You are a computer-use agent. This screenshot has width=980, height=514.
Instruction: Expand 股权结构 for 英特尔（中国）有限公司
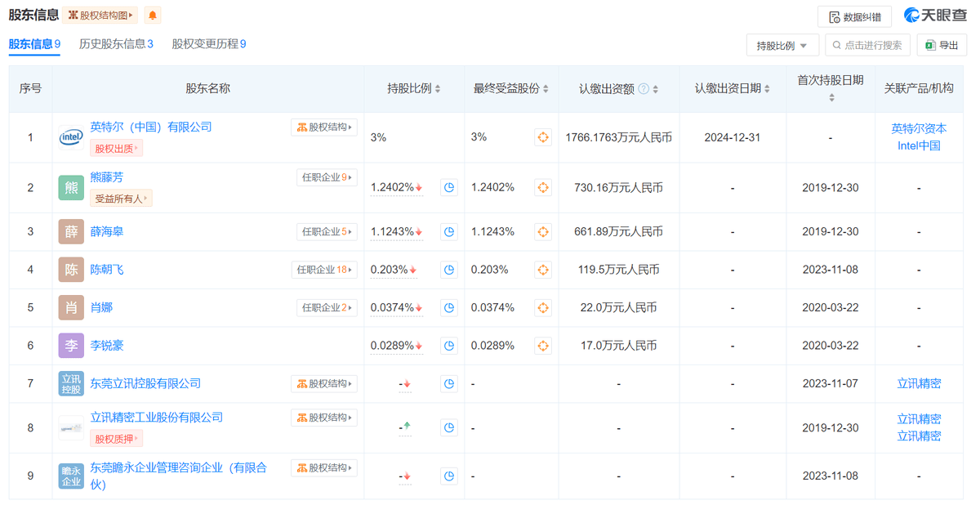click(x=324, y=127)
